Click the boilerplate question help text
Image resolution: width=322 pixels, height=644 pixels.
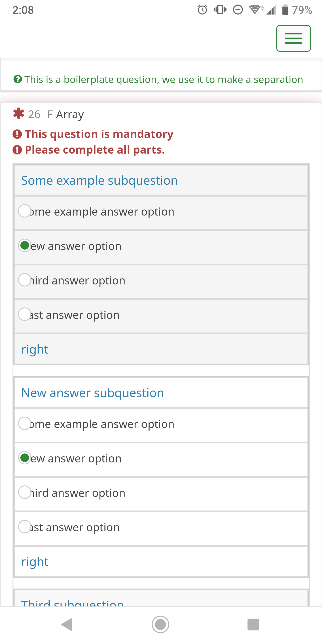[163, 80]
